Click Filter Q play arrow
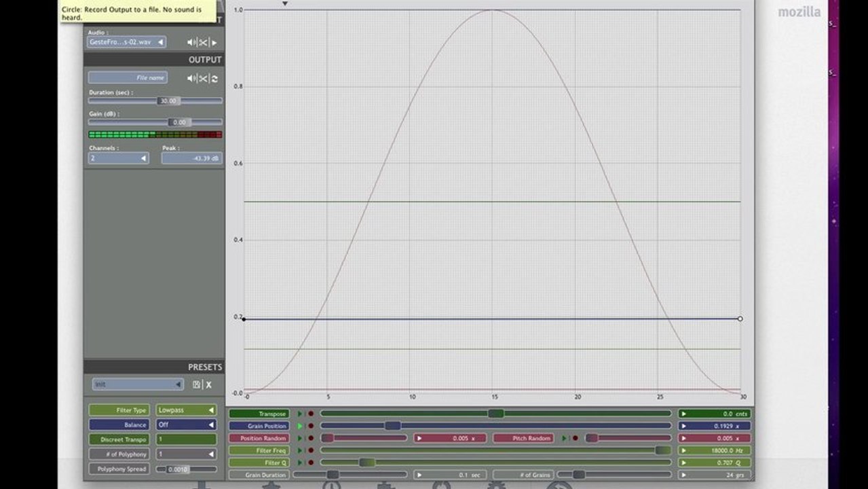 pyautogui.click(x=300, y=463)
